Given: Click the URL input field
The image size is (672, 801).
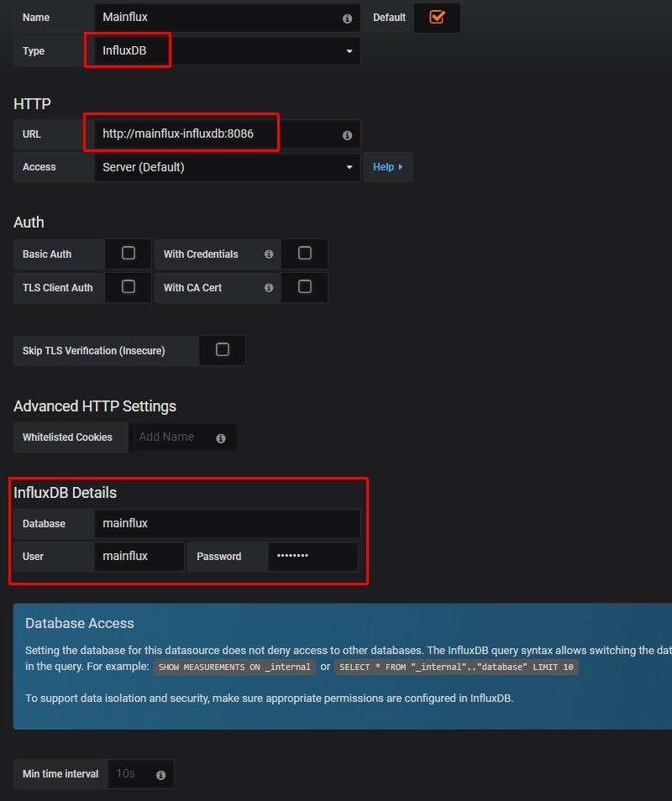Looking at the screenshot, I should [228, 133].
